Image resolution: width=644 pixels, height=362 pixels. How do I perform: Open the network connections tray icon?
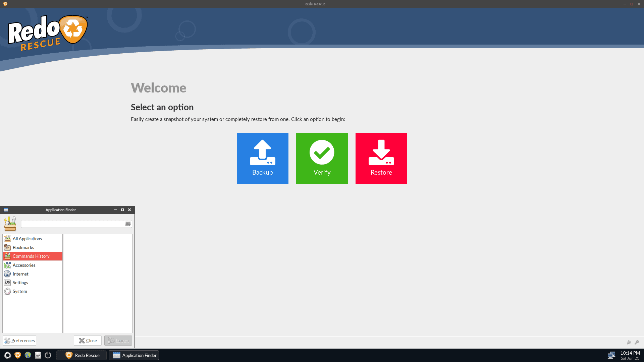(x=611, y=355)
